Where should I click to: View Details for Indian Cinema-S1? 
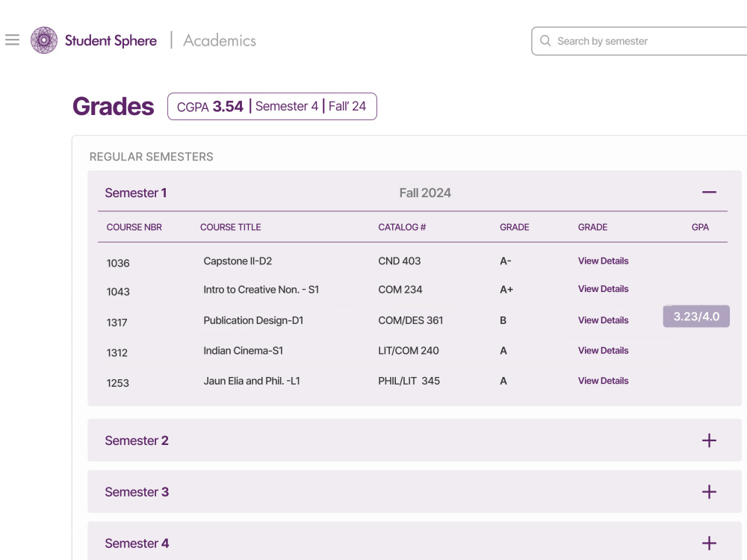(603, 350)
